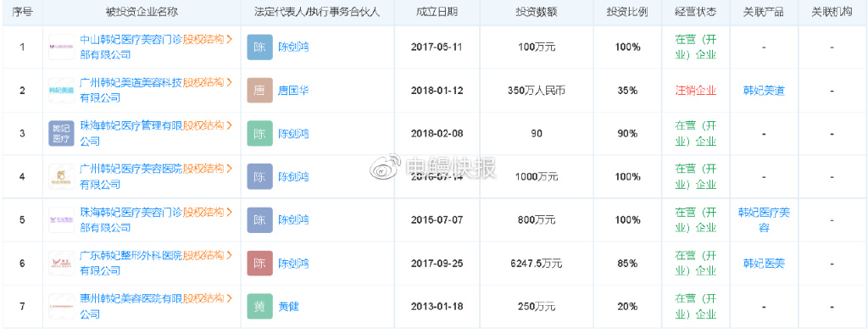Open 股权结构 for 广州韩妃美道美容科技

click(x=208, y=83)
